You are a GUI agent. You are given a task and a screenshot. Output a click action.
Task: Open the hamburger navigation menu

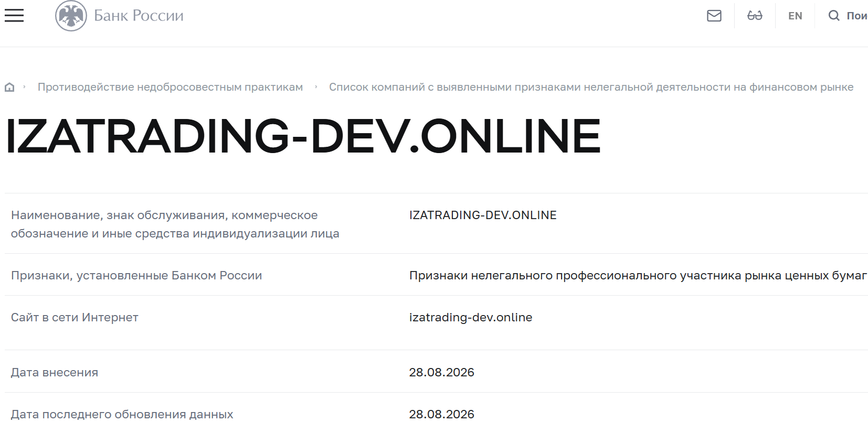(14, 16)
